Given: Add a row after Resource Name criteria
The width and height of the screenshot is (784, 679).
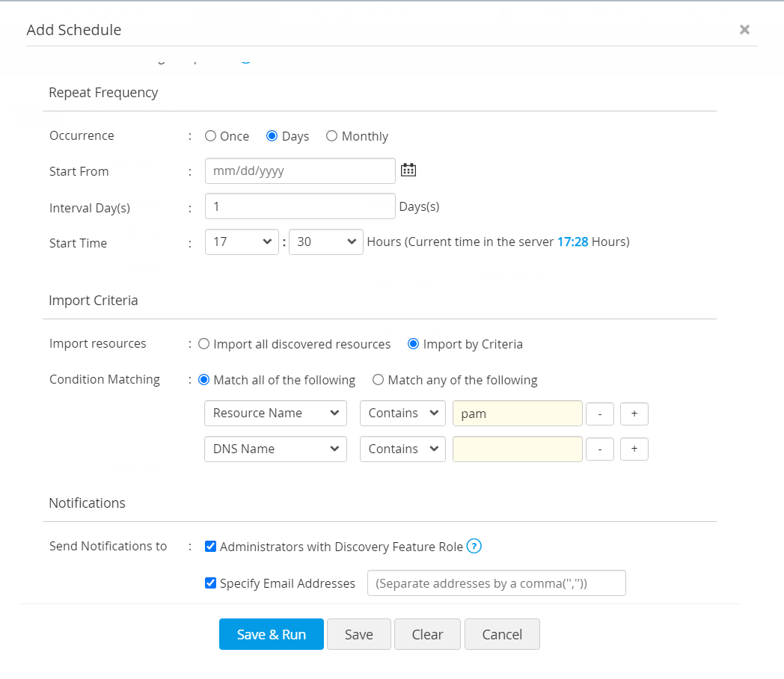Looking at the screenshot, I should pyautogui.click(x=634, y=414).
